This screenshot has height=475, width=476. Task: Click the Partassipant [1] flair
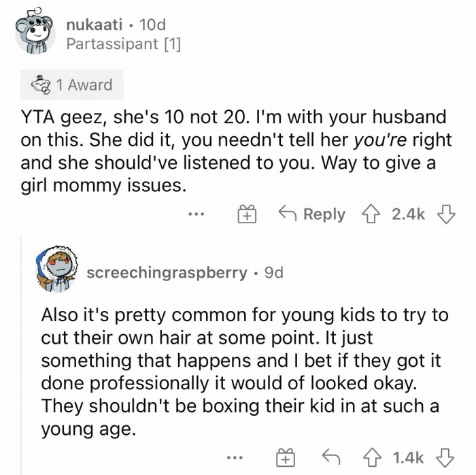(x=123, y=46)
